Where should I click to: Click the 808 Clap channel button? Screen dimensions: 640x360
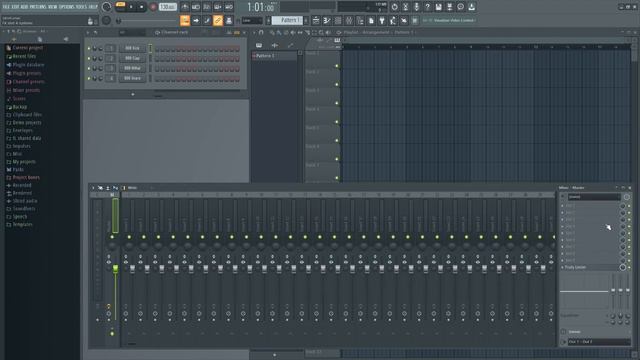tap(132, 58)
